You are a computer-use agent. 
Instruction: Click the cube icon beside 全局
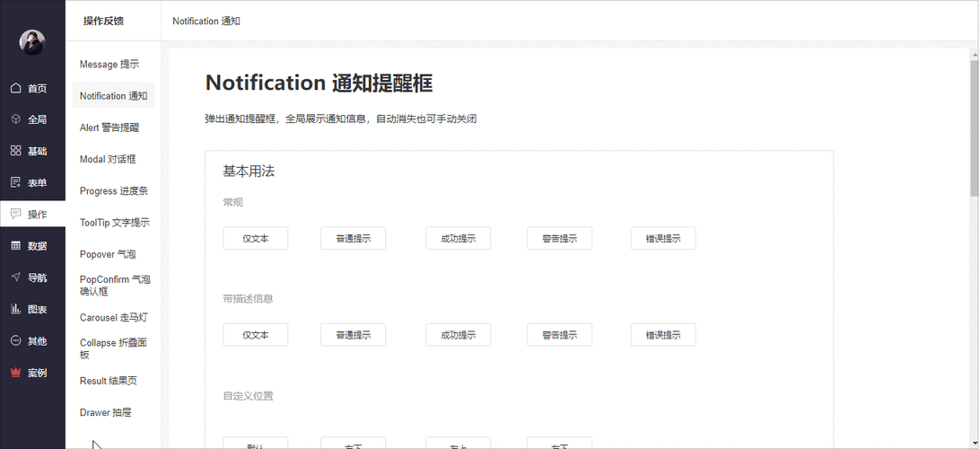tap(16, 119)
